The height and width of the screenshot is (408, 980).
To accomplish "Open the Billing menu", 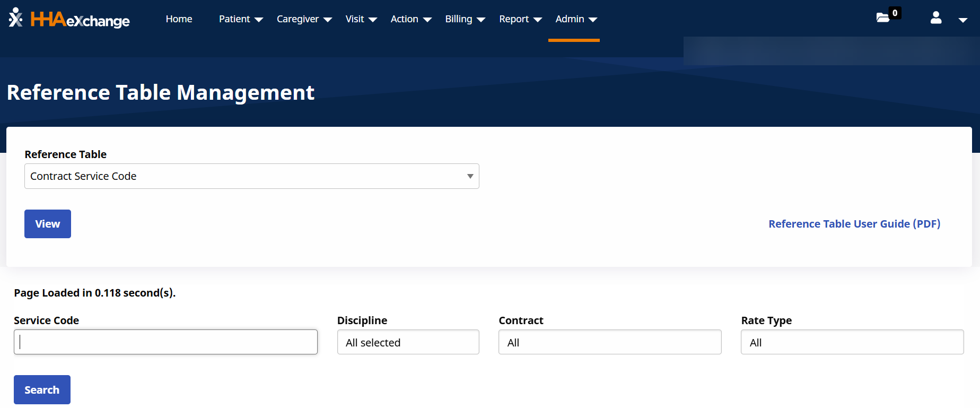I will (465, 19).
